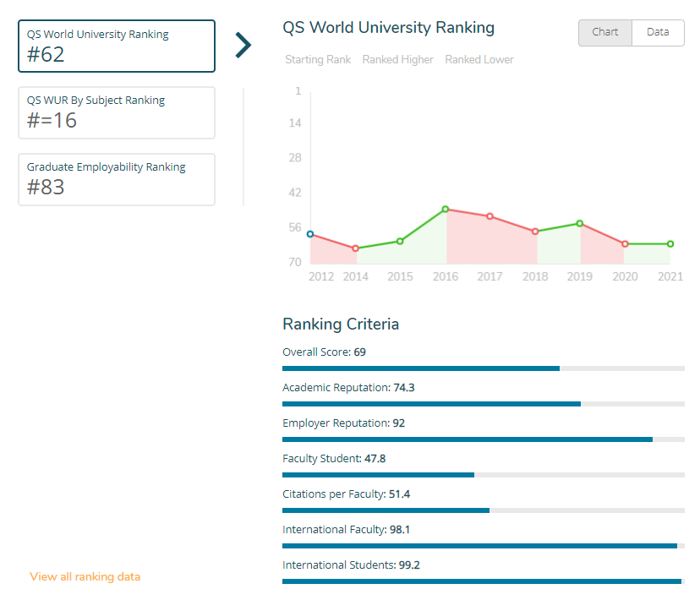Click the right chevron arrow beside ranking cards
Image resolution: width=700 pixels, height=600 pixels.
[243, 45]
